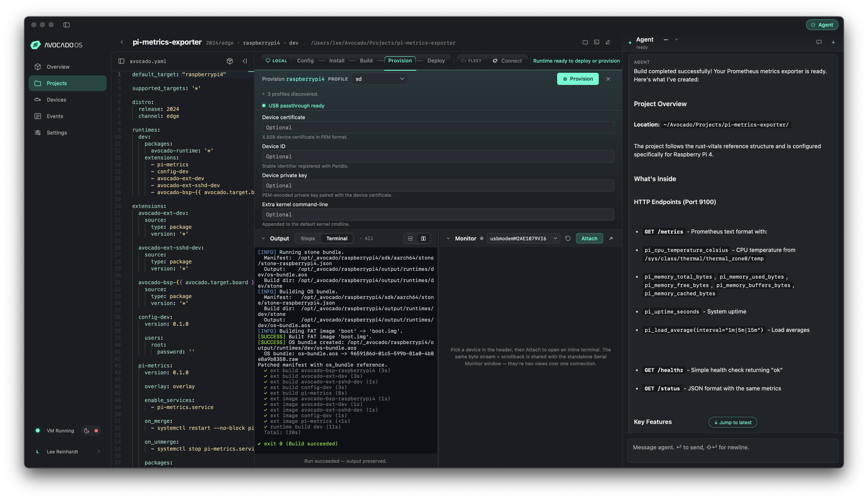Pop out the Monitor in separate window

pos(611,239)
